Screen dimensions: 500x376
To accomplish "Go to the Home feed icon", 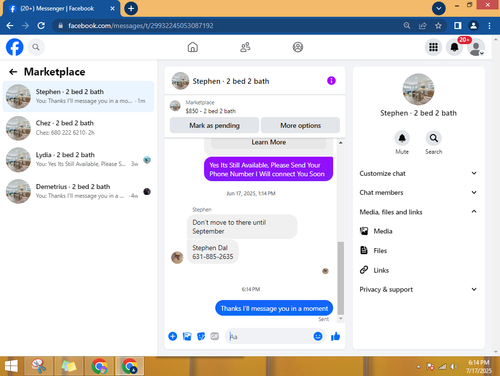I will coord(193,47).
